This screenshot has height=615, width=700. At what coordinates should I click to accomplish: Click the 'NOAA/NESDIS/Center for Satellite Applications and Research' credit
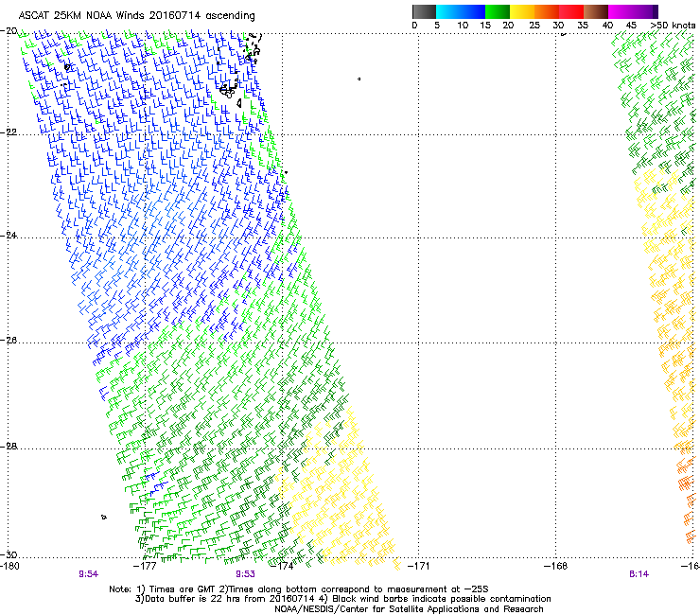pyautogui.click(x=409, y=609)
